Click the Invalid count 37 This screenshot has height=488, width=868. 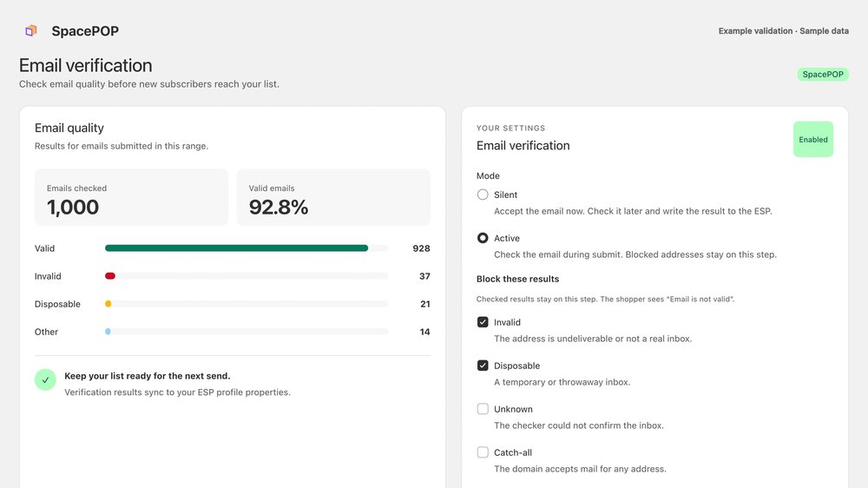pyautogui.click(x=424, y=276)
